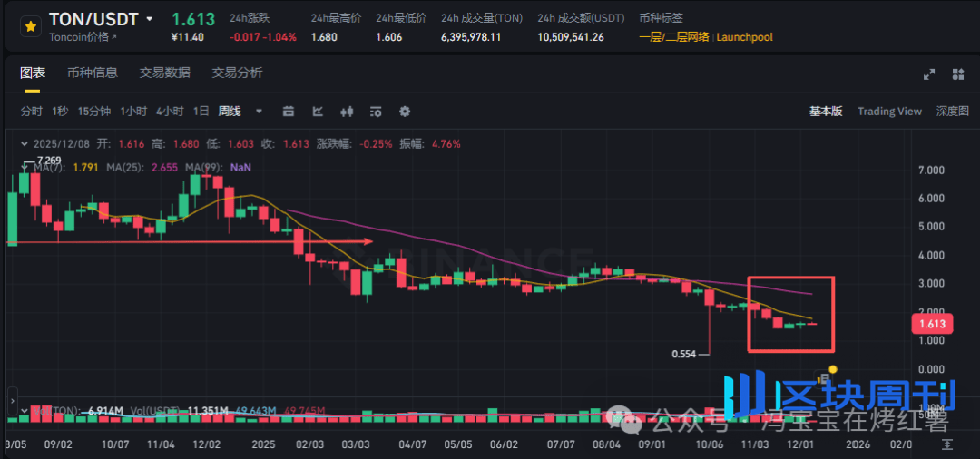
Task: Click the MA(7) value 1.791
Action: tap(87, 168)
